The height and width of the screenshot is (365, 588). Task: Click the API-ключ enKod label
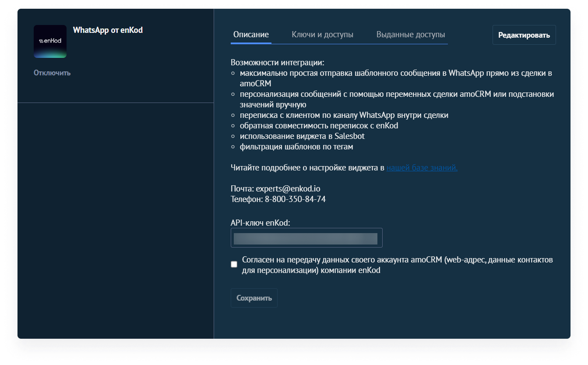coord(261,223)
